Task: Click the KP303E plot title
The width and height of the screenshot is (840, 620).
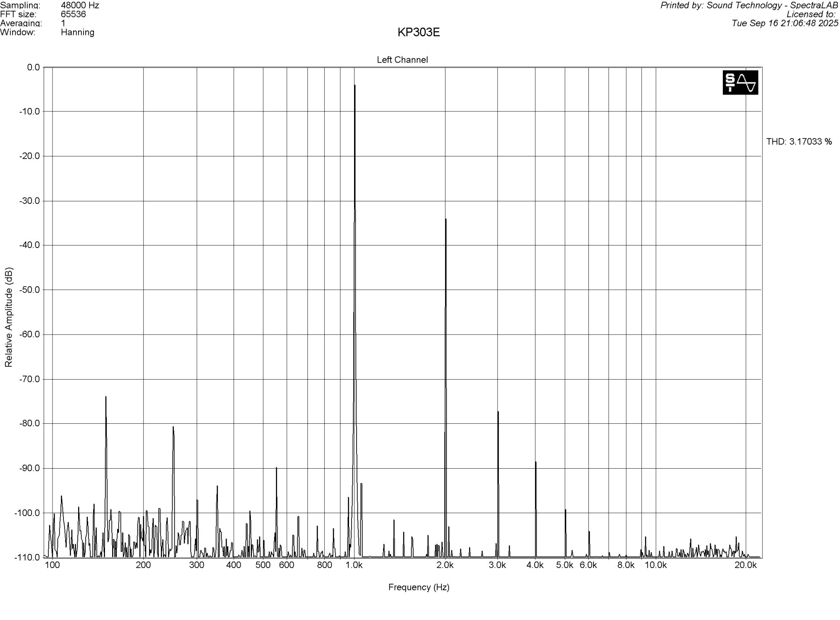Action: coord(418,33)
